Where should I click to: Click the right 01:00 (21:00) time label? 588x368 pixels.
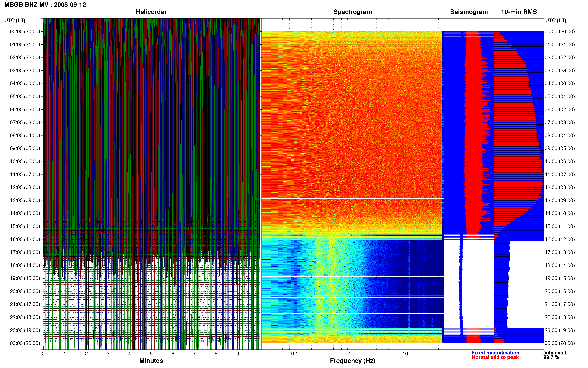coord(560,45)
